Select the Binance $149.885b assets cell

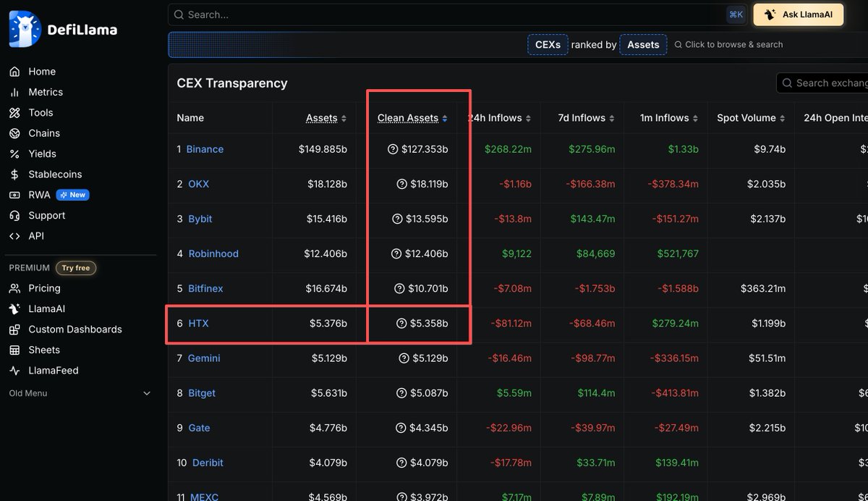pos(323,149)
